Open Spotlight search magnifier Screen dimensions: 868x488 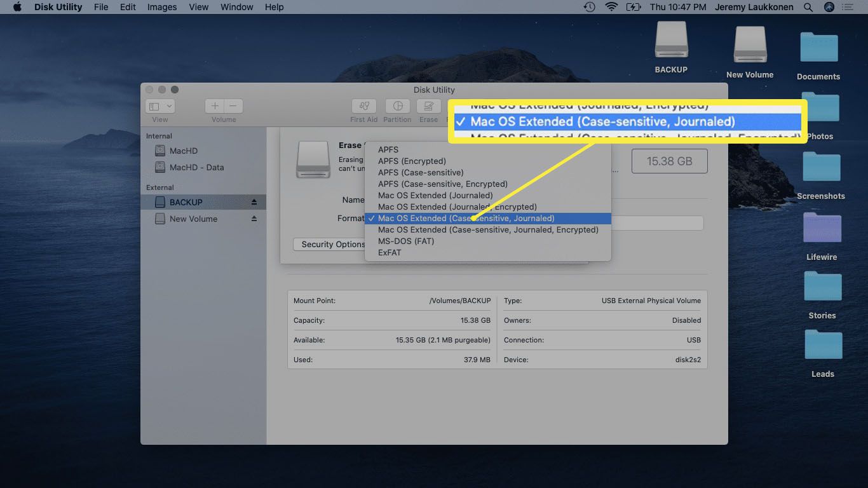tap(808, 7)
